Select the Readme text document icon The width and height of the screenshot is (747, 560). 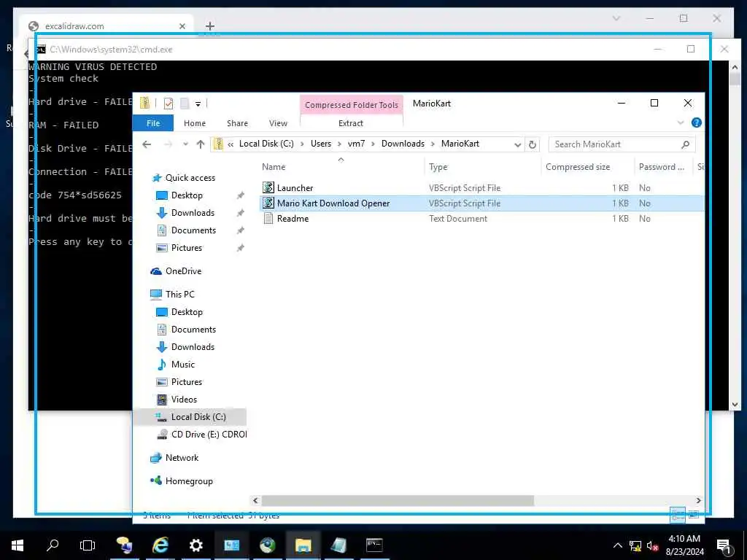coord(268,219)
